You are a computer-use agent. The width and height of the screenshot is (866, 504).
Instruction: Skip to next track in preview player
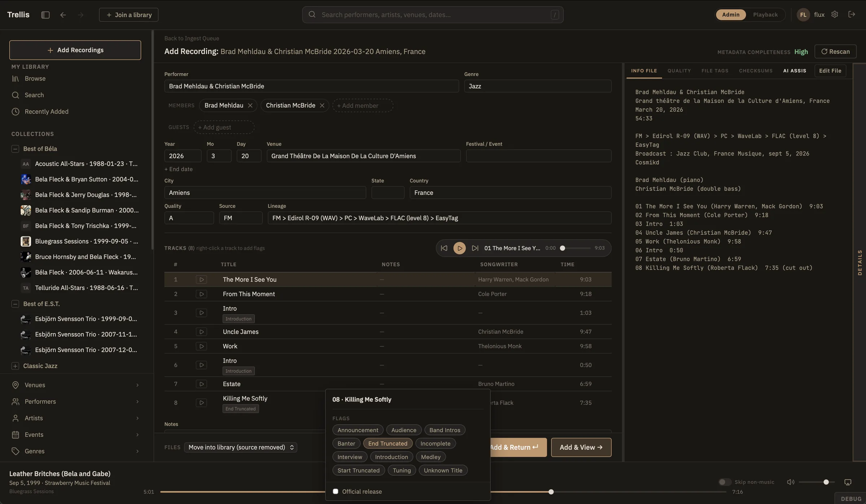pyautogui.click(x=475, y=248)
